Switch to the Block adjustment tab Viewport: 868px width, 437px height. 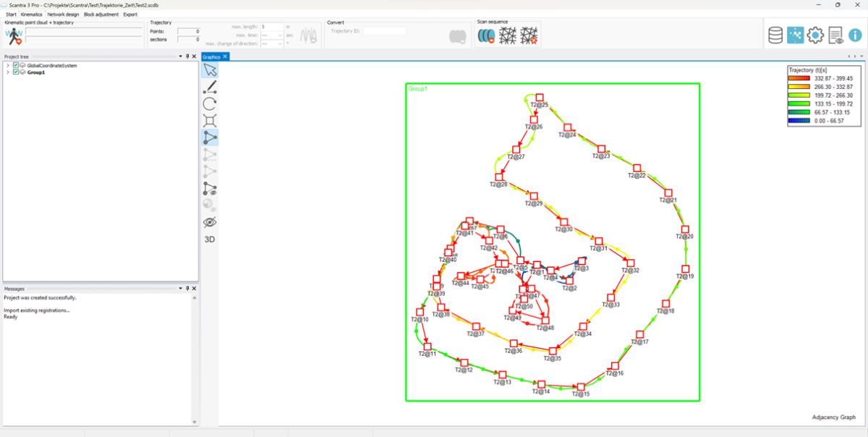[101, 14]
